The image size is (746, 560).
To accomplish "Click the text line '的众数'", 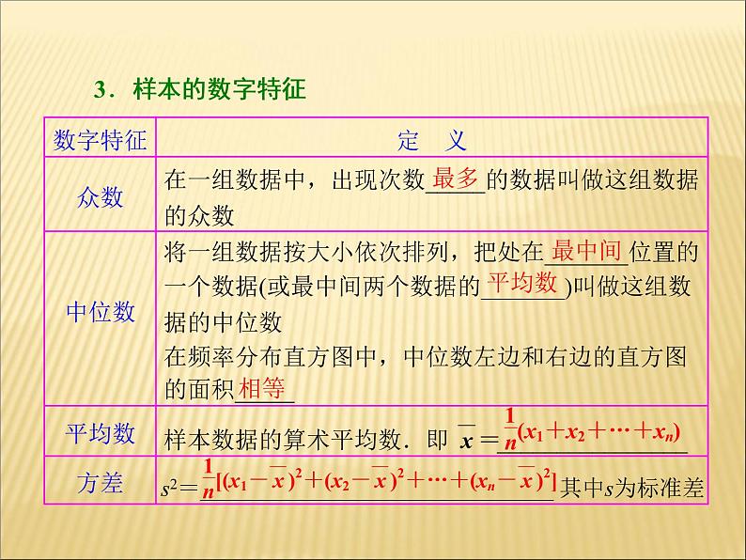I will (x=199, y=215).
